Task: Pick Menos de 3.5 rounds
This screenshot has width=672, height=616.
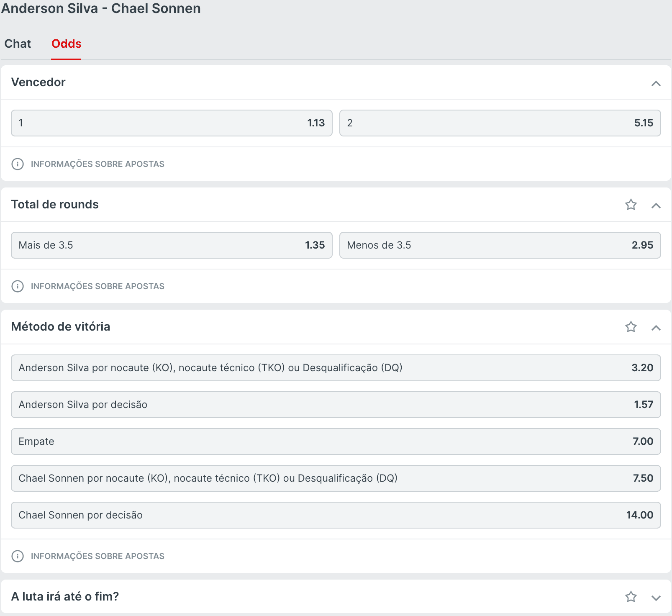Action: tap(500, 245)
